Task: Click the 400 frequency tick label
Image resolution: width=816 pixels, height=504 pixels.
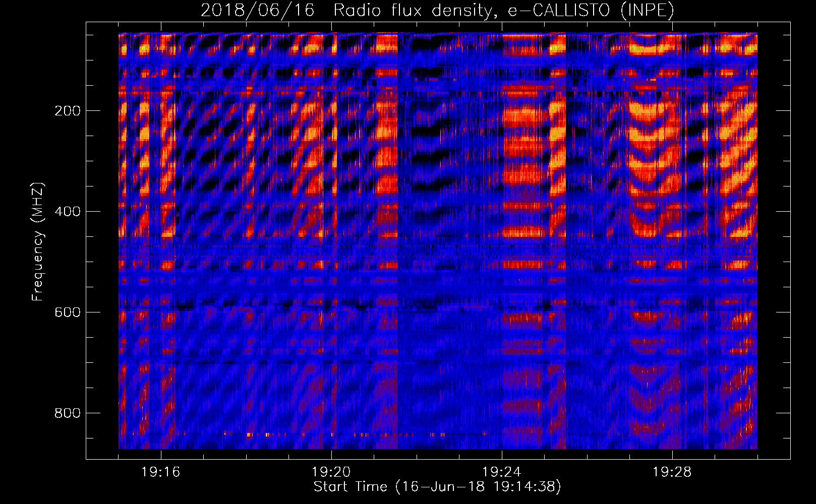Action: (x=68, y=212)
